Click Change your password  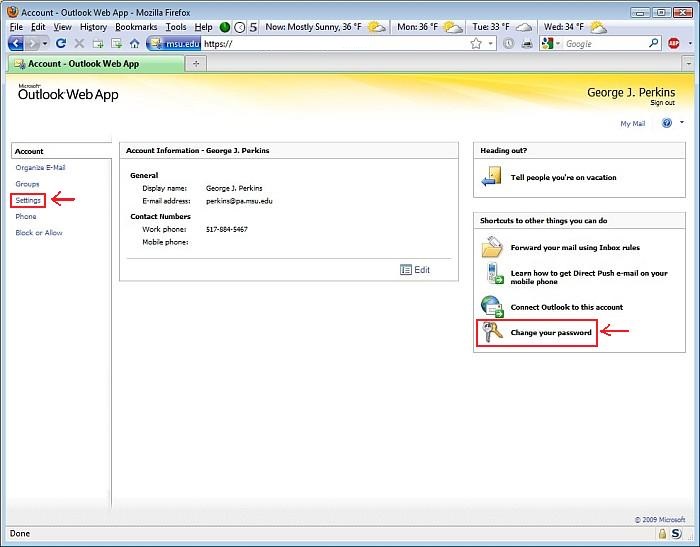tap(551, 333)
